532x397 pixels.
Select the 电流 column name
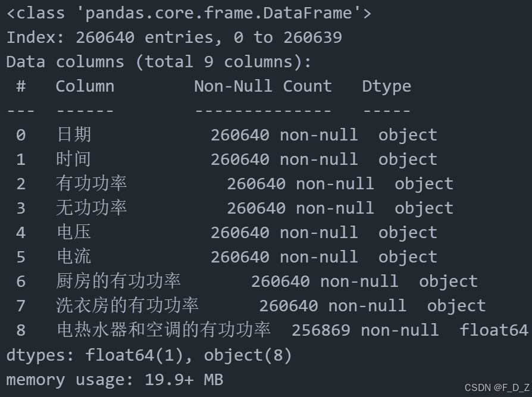click(74, 257)
